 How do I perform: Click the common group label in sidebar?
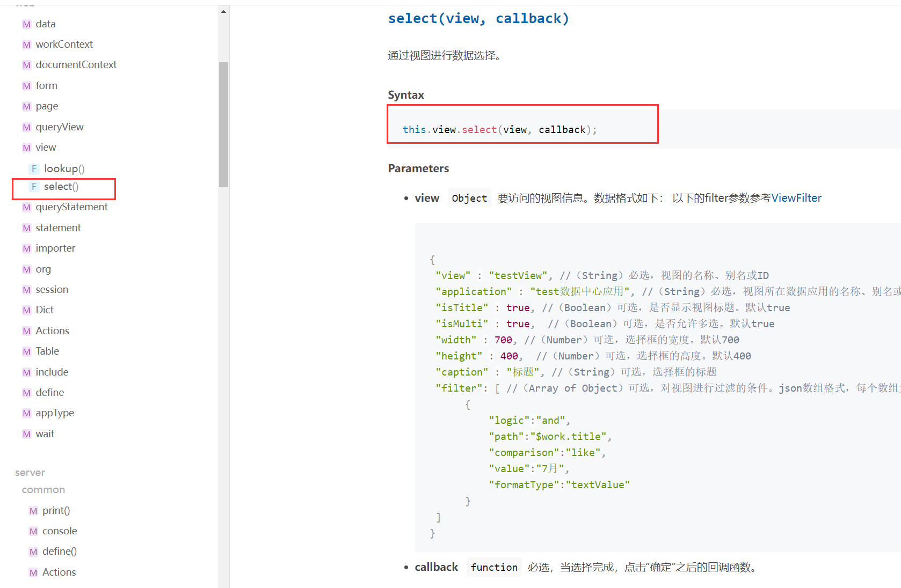click(43, 490)
